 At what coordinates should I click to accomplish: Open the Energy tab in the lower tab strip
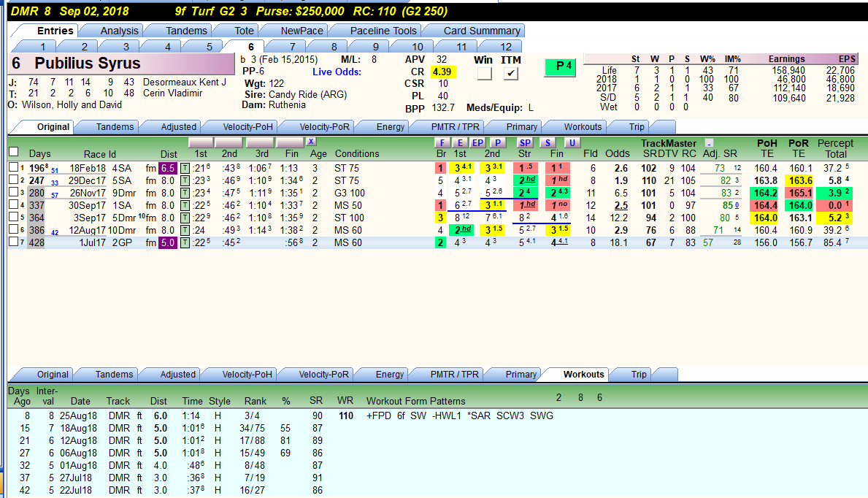(390, 375)
